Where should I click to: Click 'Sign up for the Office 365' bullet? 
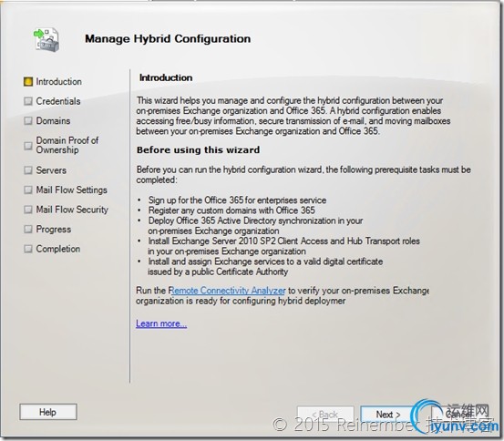237,200
